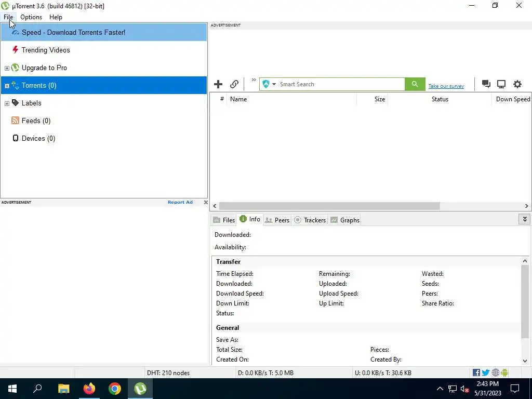
Task: Click the right arrow of horizontal scrollbar
Action: point(527,206)
